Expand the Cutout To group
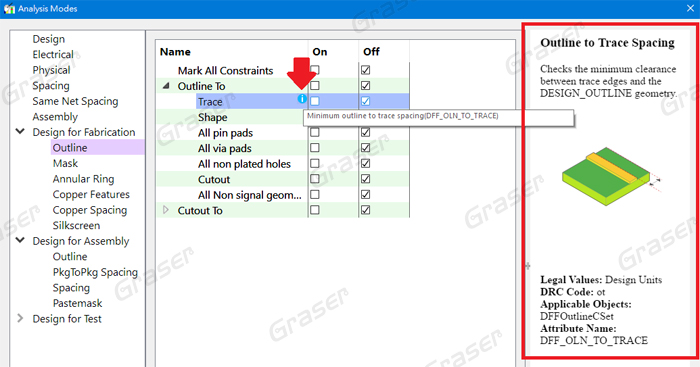700x367 pixels. (x=166, y=210)
